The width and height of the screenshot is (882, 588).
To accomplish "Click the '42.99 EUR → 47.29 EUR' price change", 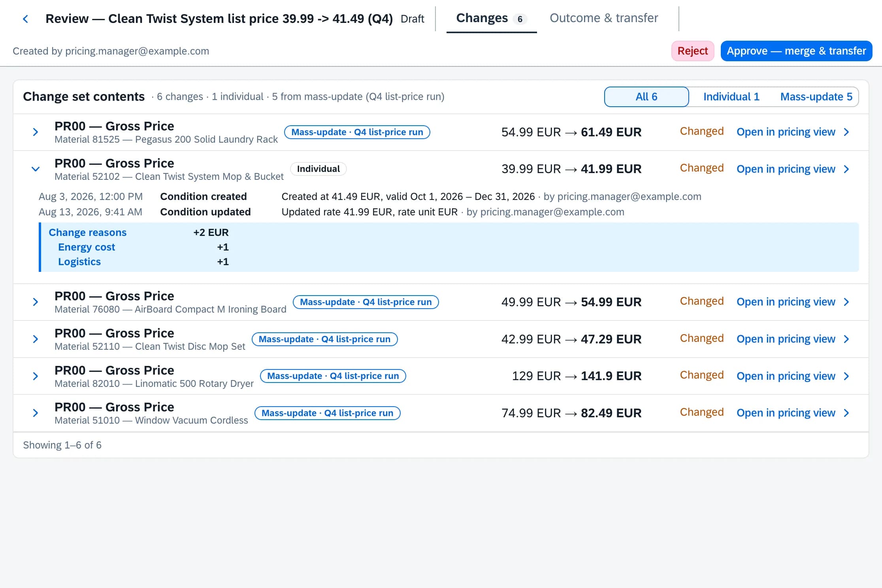I will (571, 339).
